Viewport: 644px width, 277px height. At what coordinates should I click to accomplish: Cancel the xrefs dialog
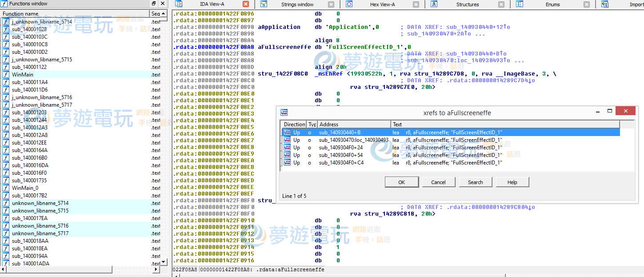pos(438,182)
